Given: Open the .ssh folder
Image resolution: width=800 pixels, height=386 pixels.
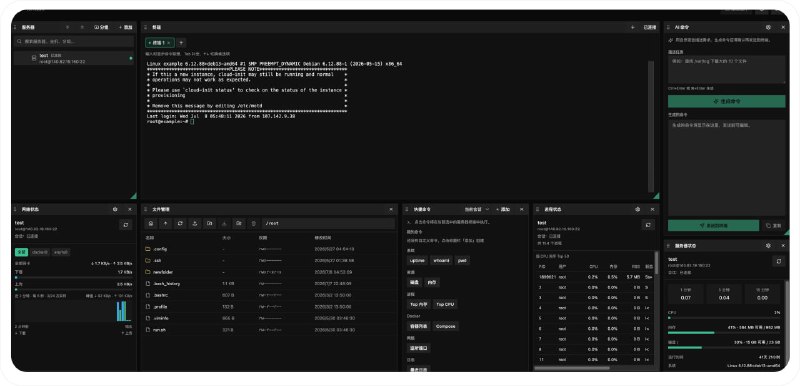Looking at the screenshot, I should pyautogui.click(x=270, y=261).
